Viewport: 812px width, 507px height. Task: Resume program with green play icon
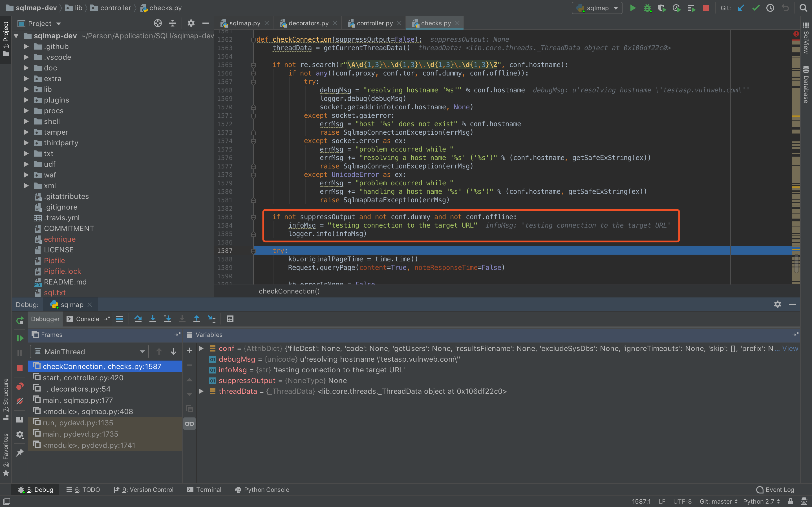point(20,338)
